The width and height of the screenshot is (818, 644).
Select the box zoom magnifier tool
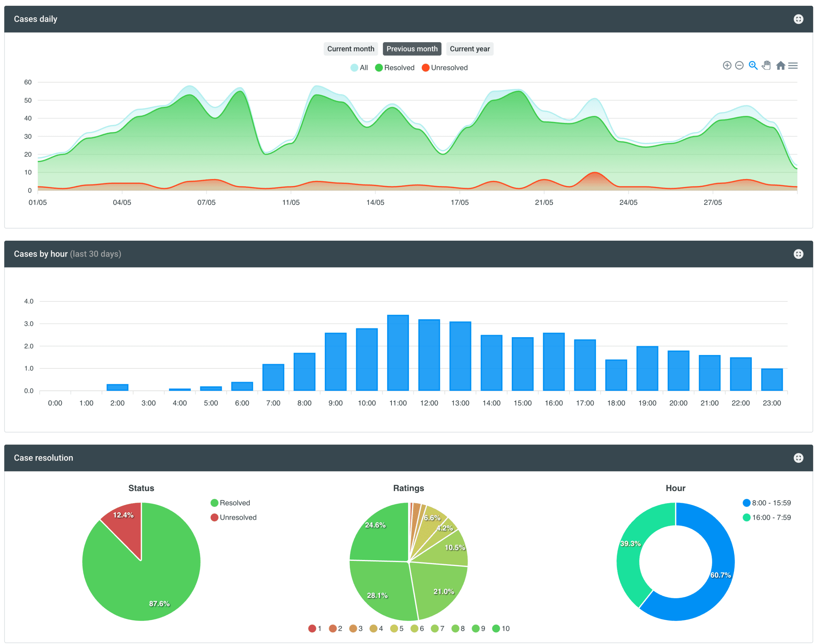tap(753, 65)
